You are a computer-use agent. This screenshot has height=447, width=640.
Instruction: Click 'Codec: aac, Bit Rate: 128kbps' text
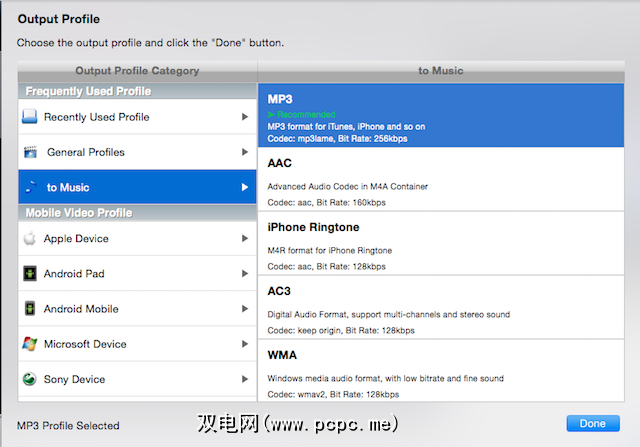pos(326,267)
